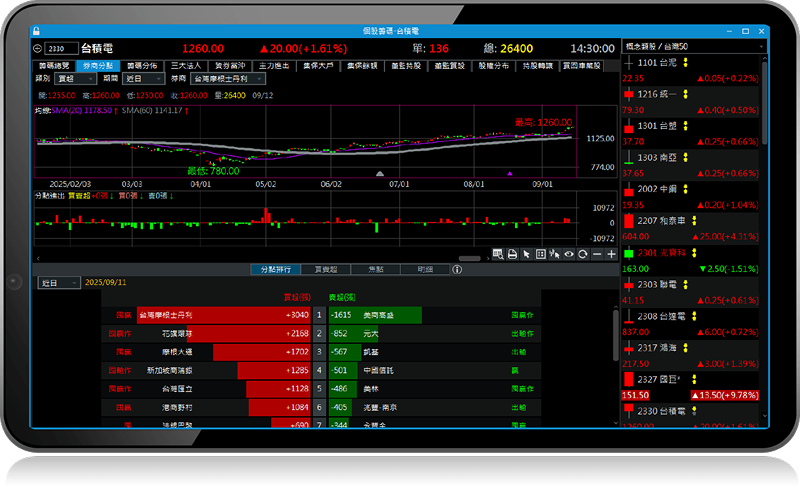Zoom out chart with minus icon
The height and width of the screenshot is (485, 800).
point(597,254)
